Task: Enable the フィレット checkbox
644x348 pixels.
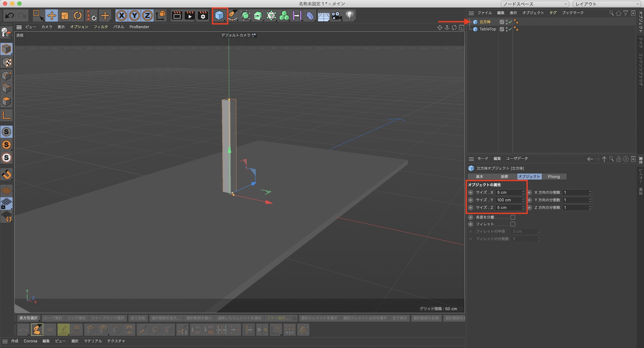Action: coord(513,224)
